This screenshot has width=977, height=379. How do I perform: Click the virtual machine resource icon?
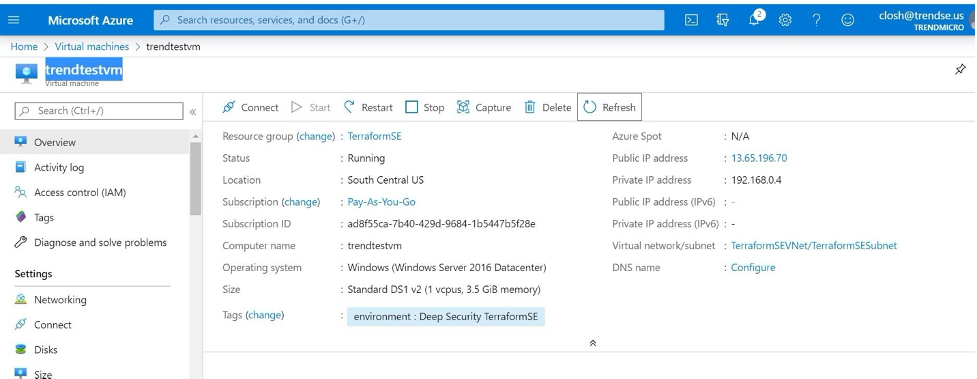(x=26, y=73)
